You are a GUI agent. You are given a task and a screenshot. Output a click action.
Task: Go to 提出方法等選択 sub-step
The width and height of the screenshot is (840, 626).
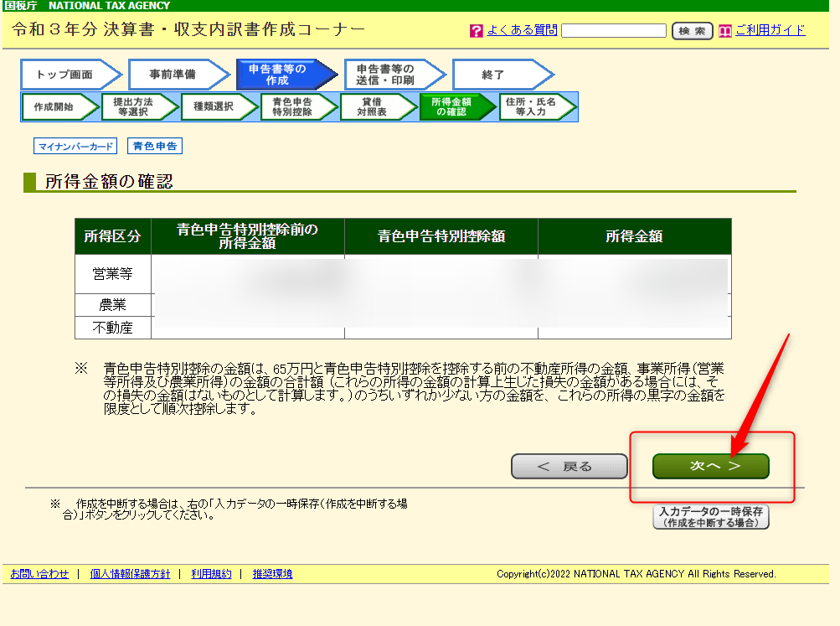(133, 107)
